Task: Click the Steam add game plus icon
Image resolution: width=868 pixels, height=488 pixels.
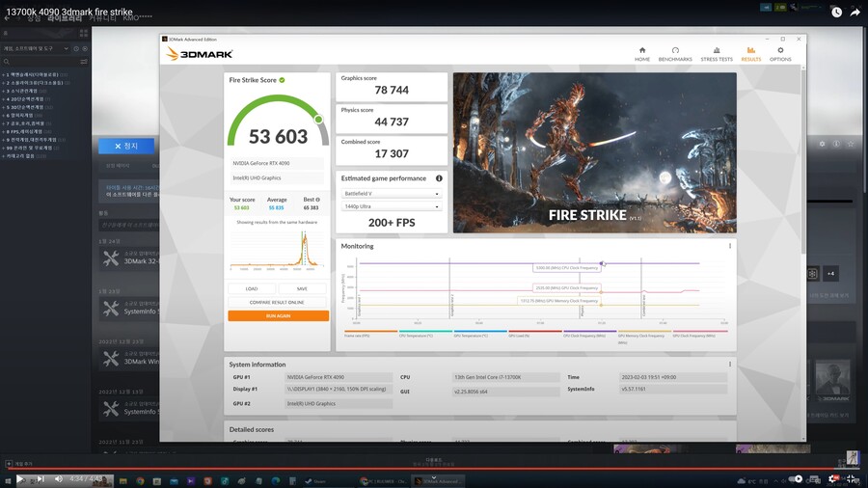Action: coord(9,464)
